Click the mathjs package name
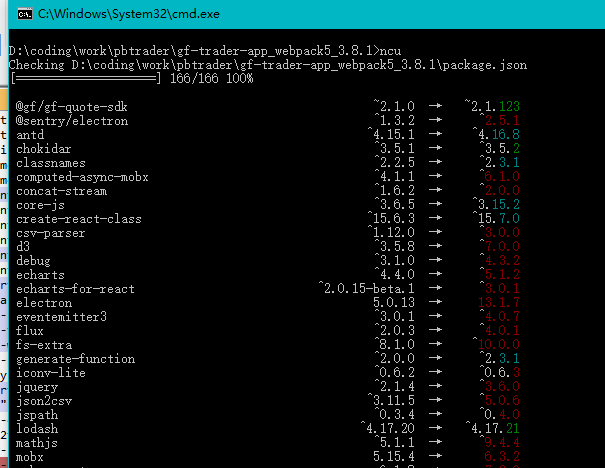The height and width of the screenshot is (468, 605). pyautogui.click(x=37, y=443)
